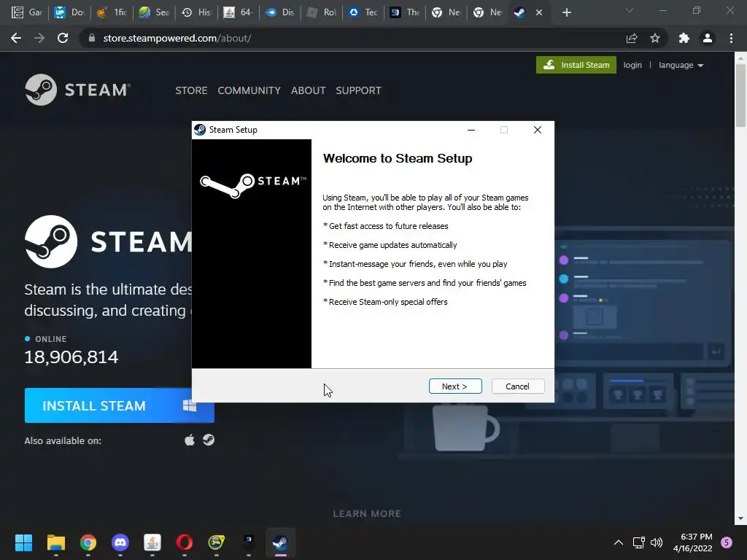Switch to the 'Sea' browser tab
747x560 pixels.
click(154, 12)
